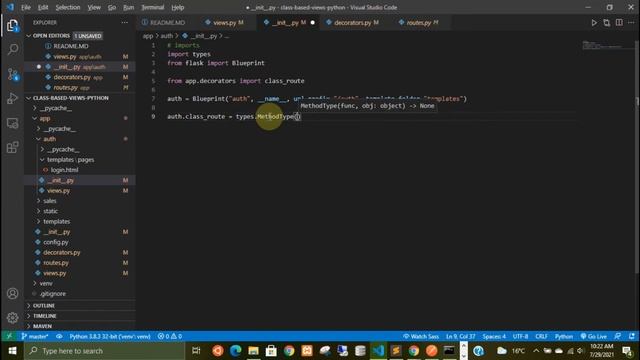
Task: Click Ln 9, Col 37 position indicator
Action: tap(461, 336)
